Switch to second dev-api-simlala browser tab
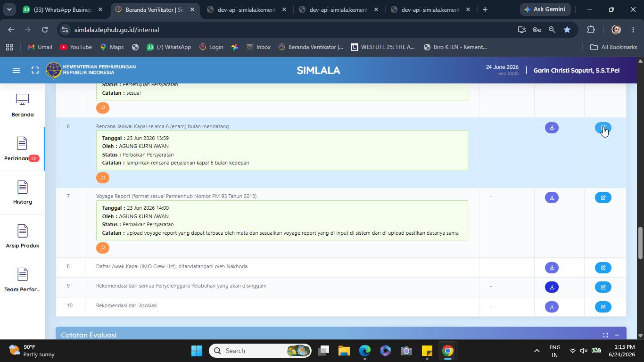 pos(339,9)
